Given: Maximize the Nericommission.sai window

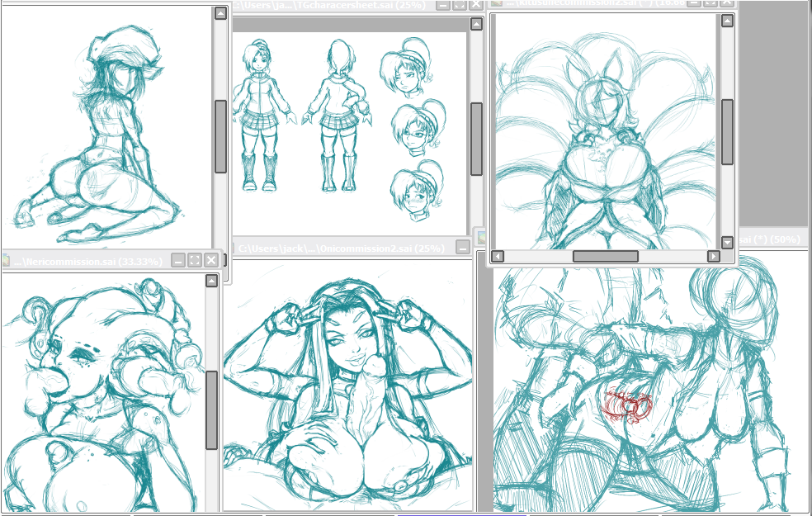Looking at the screenshot, I should point(195,261).
